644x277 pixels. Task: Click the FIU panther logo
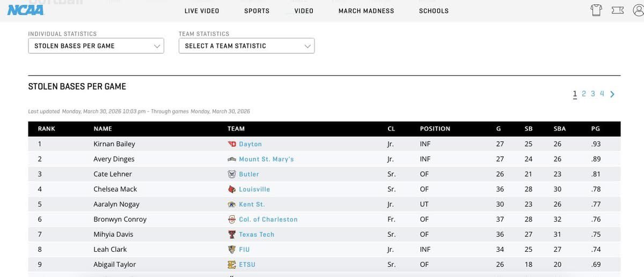[232, 249]
